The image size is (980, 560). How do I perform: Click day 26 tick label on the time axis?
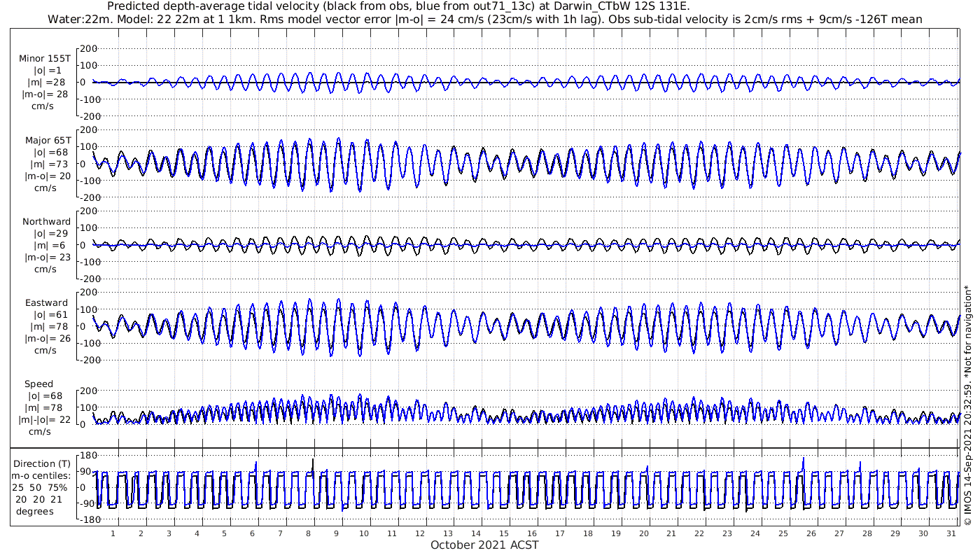811,533
